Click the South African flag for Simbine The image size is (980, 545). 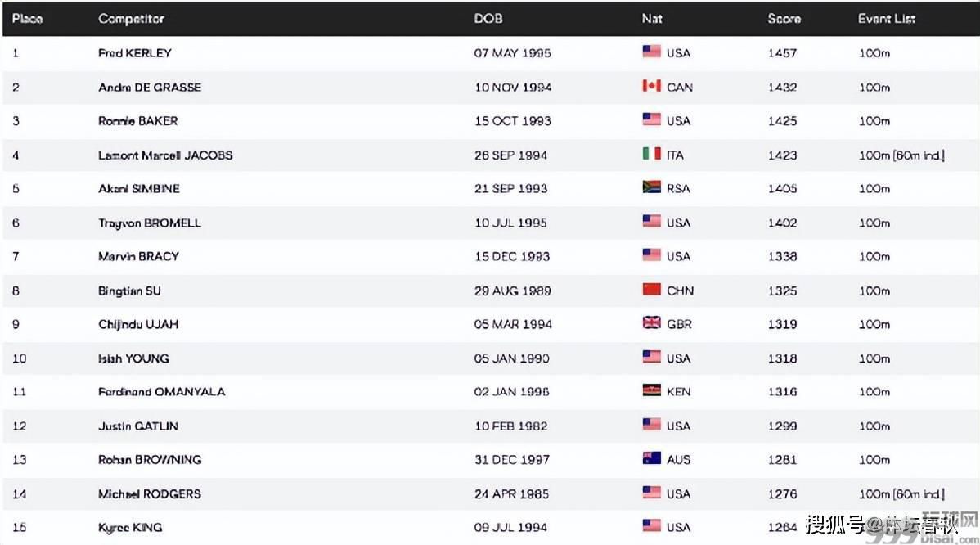(651, 187)
